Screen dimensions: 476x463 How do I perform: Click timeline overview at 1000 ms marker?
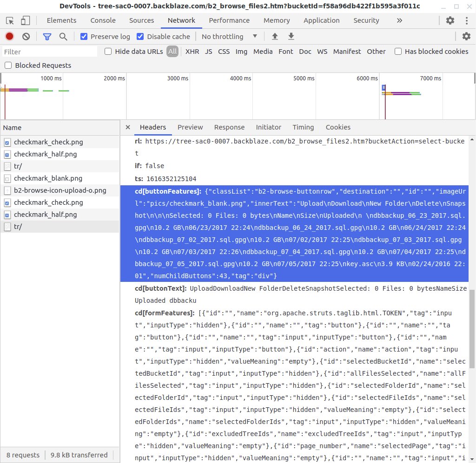[x=51, y=78]
